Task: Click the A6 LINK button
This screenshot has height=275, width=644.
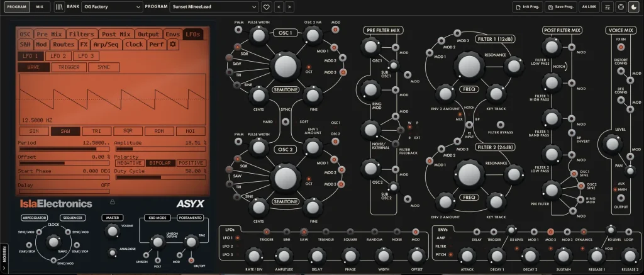Action: point(589,7)
